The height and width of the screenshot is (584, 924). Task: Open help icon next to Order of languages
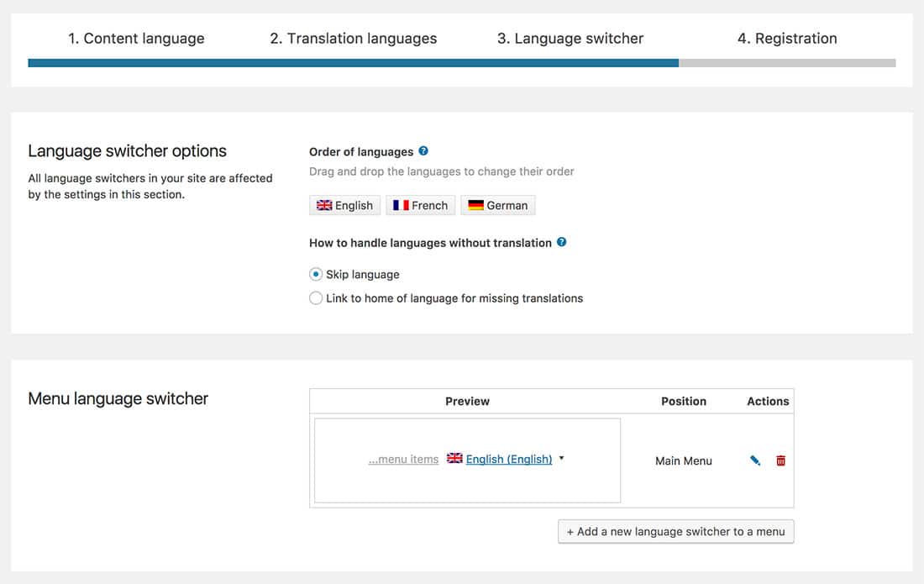pyautogui.click(x=423, y=151)
